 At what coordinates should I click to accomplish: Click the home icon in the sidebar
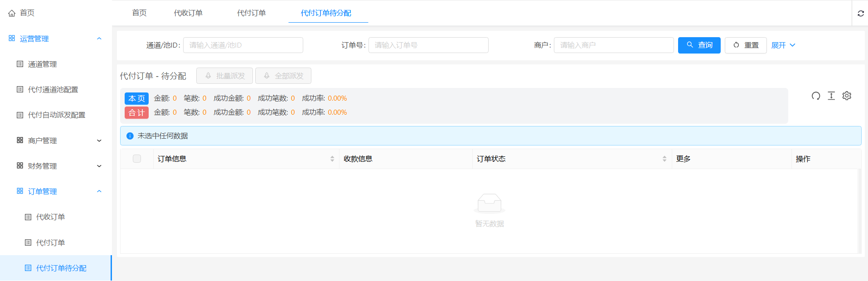(12, 13)
